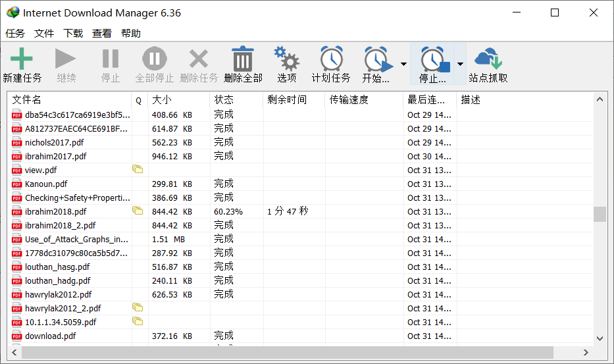
Task: Click PDF icon of download.pdf
Action: [x=16, y=336]
